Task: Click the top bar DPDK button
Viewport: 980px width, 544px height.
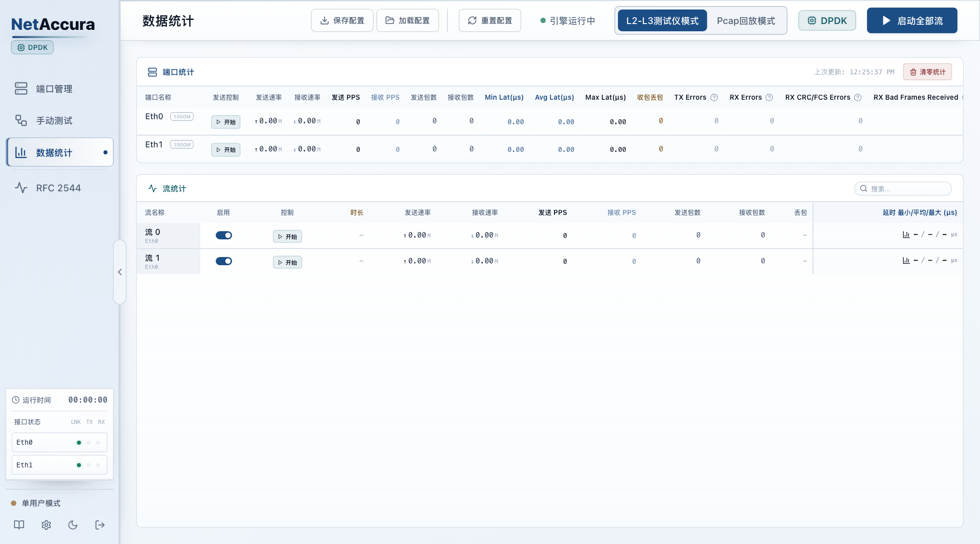Action: pos(827,20)
